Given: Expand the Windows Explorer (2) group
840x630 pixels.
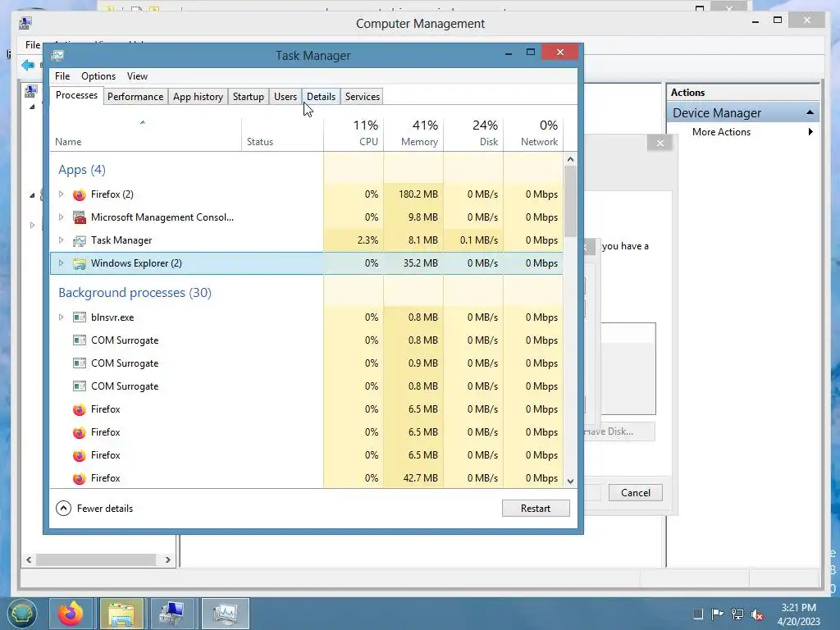Looking at the screenshot, I should click(x=61, y=263).
